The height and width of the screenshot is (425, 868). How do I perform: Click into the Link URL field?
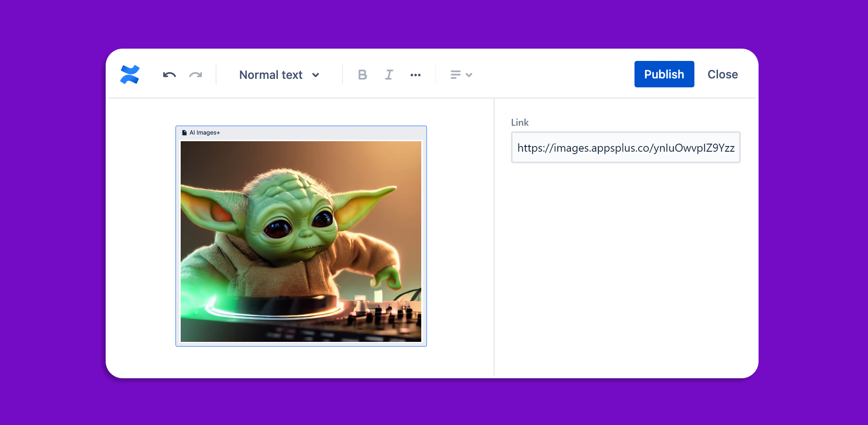coord(626,147)
